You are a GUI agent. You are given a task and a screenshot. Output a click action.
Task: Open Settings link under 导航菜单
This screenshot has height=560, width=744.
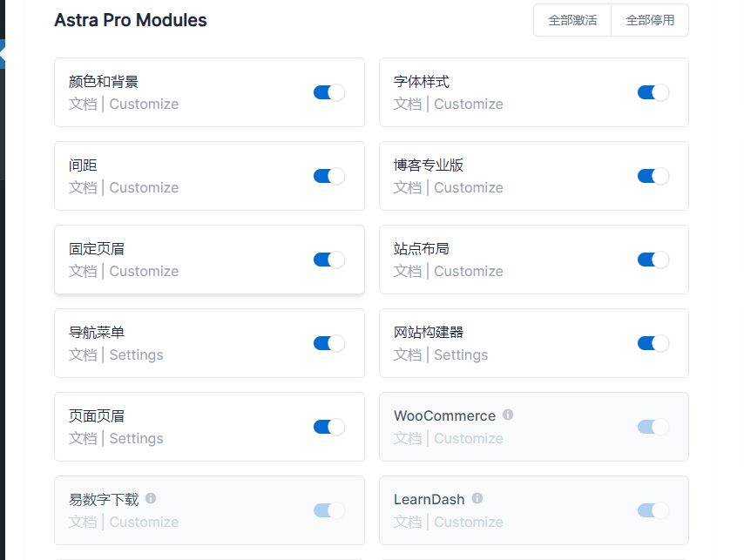(x=136, y=355)
